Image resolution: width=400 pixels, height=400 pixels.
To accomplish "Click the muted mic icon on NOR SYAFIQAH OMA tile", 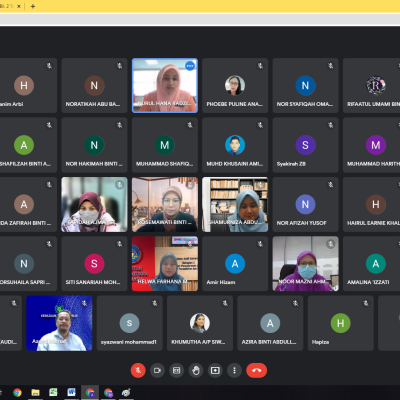I will pos(331,66).
